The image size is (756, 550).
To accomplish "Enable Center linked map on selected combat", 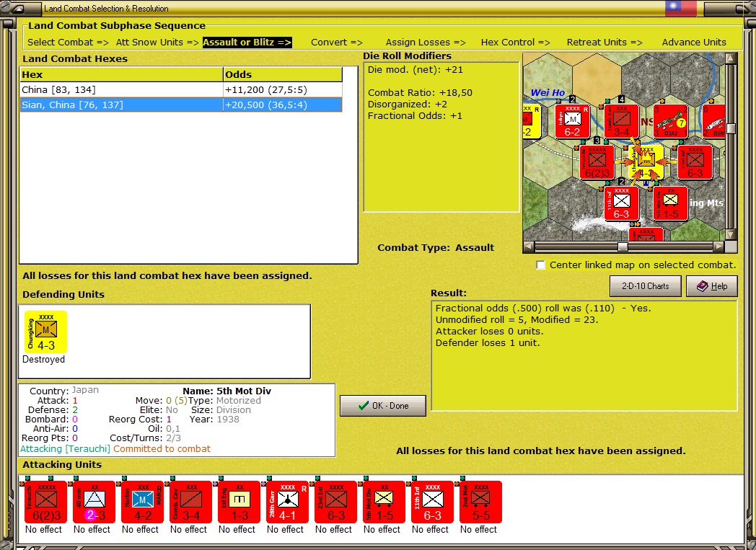I will [x=541, y=265].
